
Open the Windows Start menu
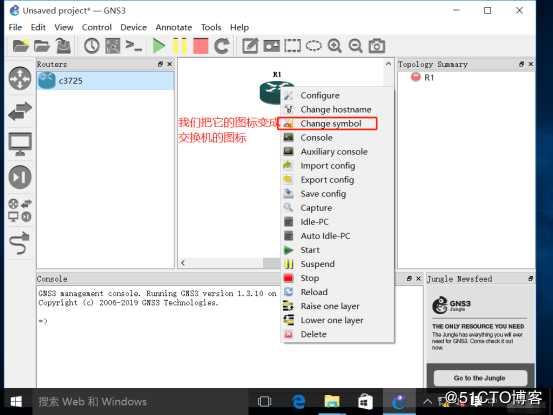[x=16, y=401]
